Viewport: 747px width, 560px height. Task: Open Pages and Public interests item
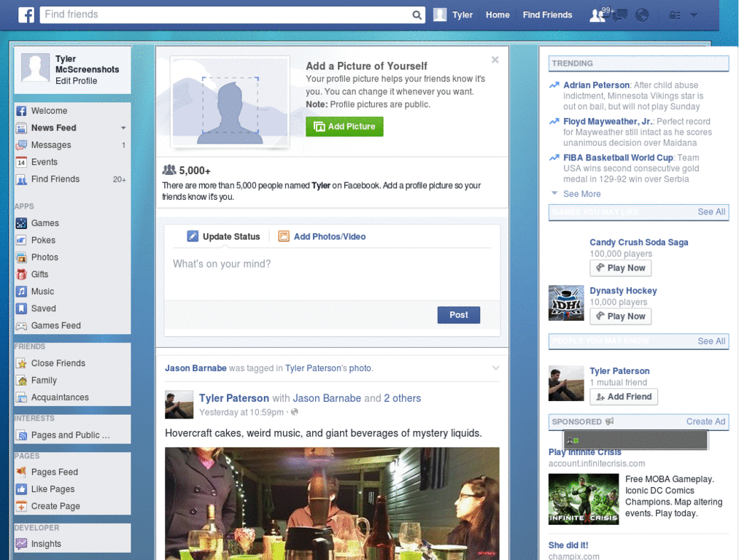72,435
